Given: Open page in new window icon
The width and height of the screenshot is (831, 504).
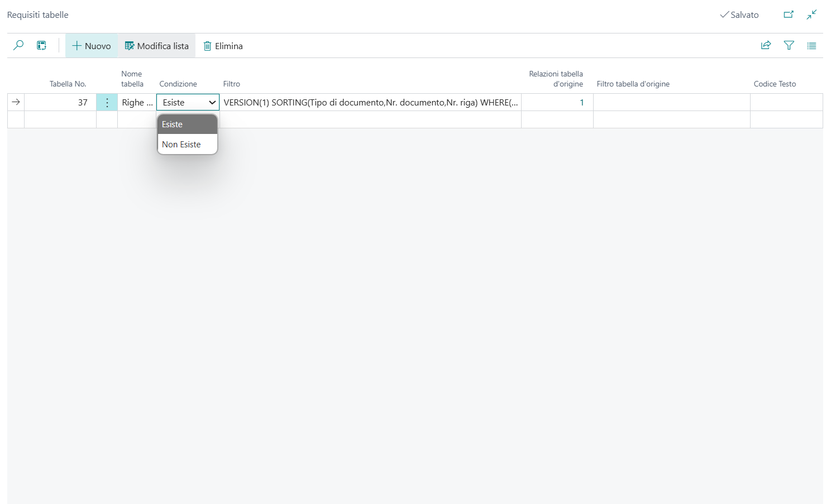Looking at the screenshot, I should pyautogui.click(x=789, y=15).
